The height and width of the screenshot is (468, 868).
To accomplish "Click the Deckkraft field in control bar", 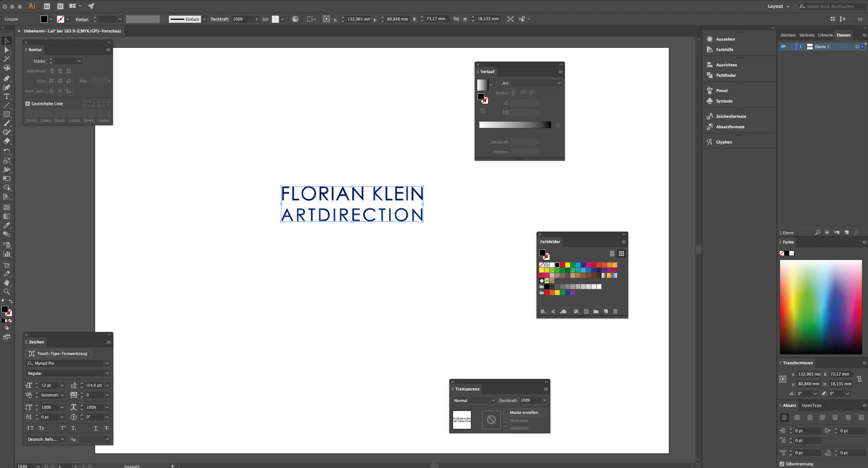I will point(242,19).
